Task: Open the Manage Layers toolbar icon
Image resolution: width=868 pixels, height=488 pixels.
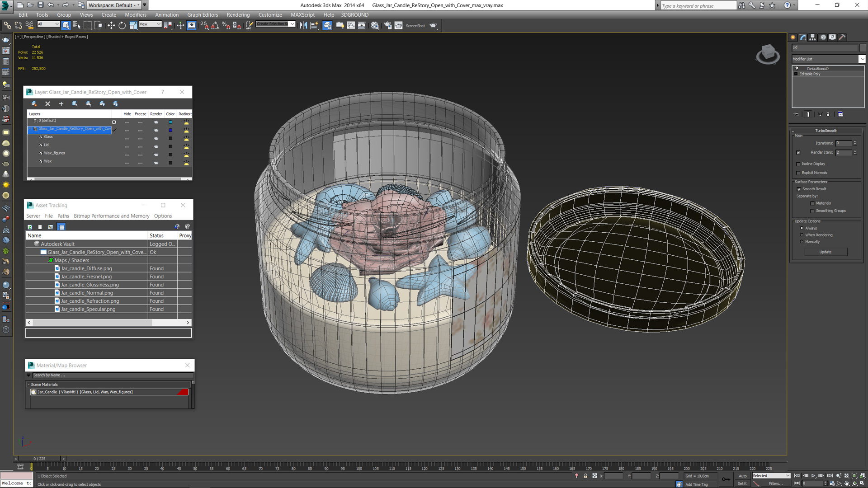Action: click(327, 25)
